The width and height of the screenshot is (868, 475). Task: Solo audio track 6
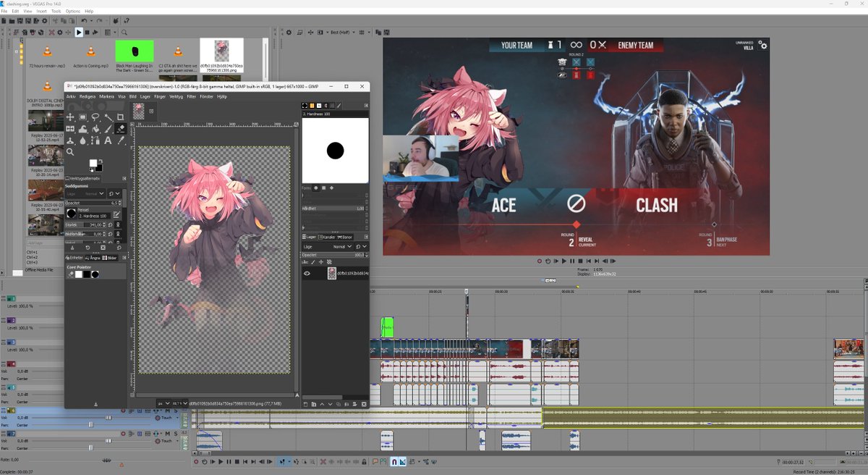click(176, 411)
